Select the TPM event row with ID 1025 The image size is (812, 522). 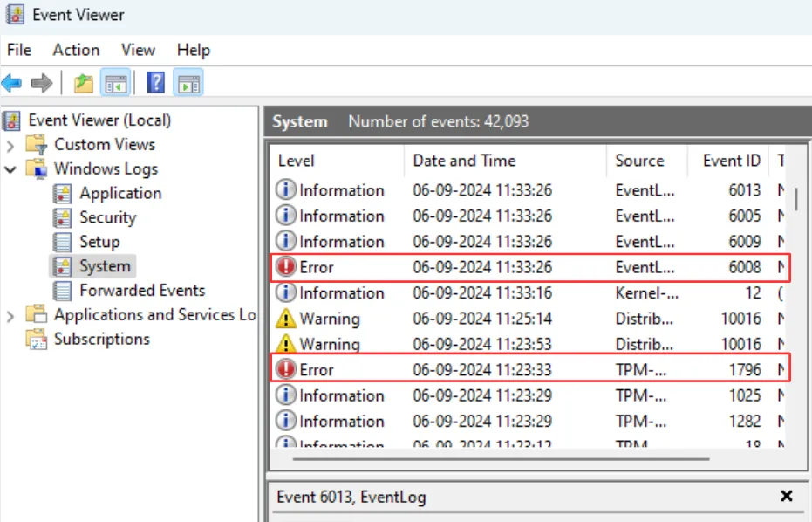(529, 395)
